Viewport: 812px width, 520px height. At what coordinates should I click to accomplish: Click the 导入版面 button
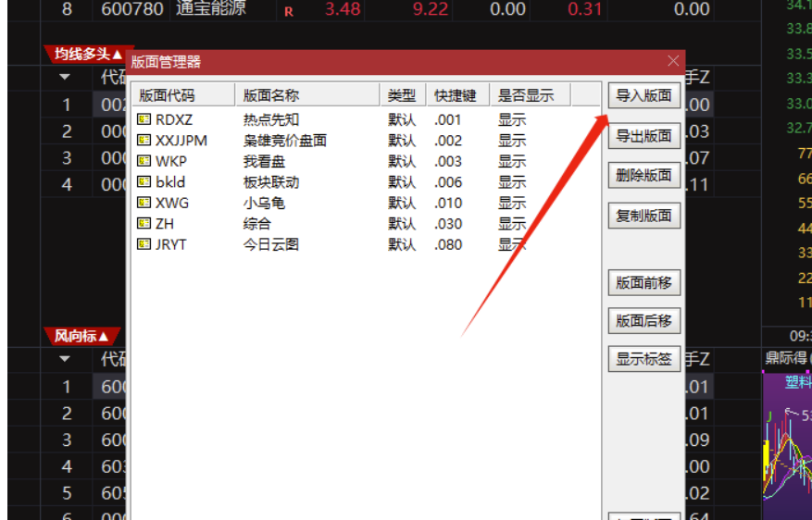click(x=643, y=95)
